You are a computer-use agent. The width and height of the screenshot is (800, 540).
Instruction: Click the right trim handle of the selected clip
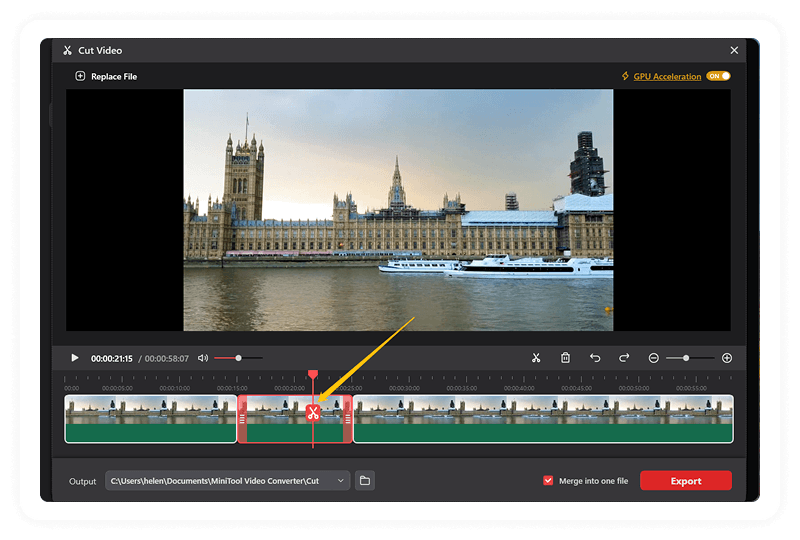click(x=347, y=419)
